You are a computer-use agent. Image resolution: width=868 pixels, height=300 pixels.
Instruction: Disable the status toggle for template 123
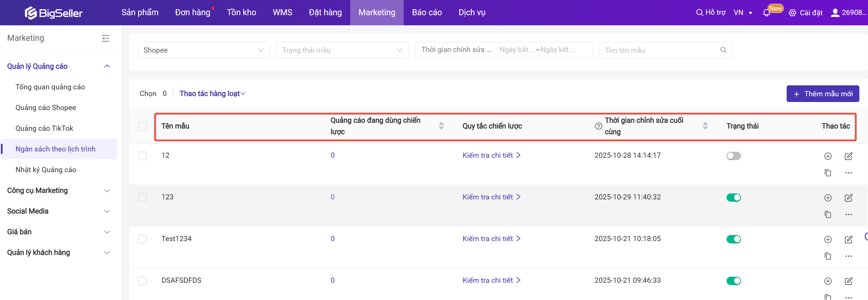(733, 198)
